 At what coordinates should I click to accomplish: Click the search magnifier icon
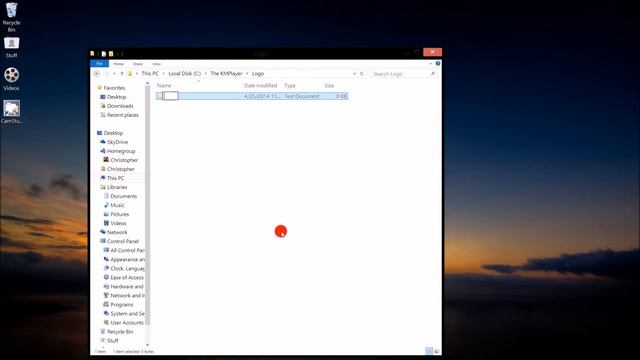433,73
